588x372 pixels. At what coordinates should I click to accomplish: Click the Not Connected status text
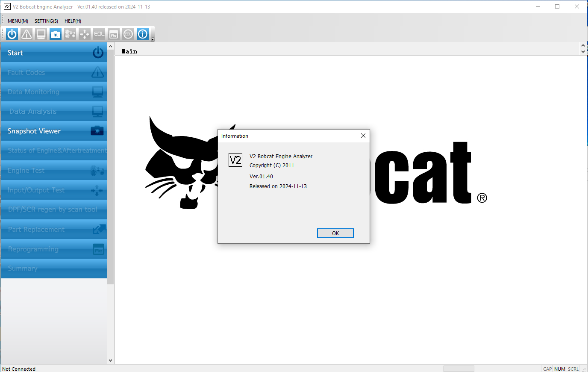click(x=19, y=369)
